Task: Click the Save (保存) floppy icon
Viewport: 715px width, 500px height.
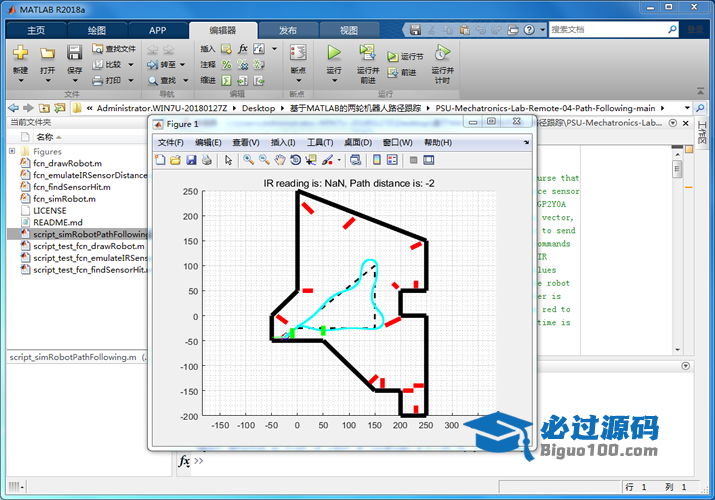Action: (x=74, y=53)
